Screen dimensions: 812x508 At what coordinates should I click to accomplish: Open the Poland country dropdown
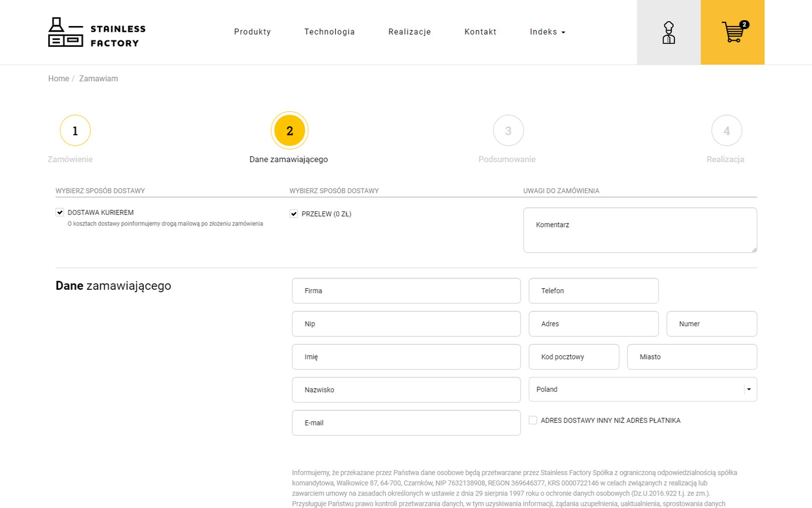point(636,389)
